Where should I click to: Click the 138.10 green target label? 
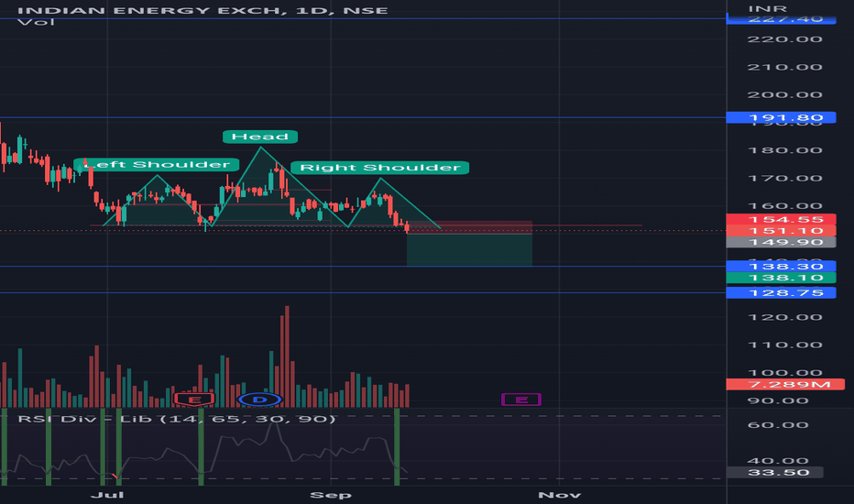pyautogui.click(x=781, y=278)
